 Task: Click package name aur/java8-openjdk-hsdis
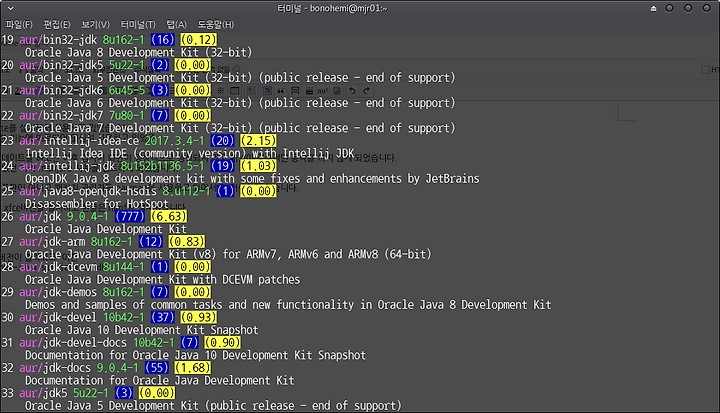tap(88, 192)
